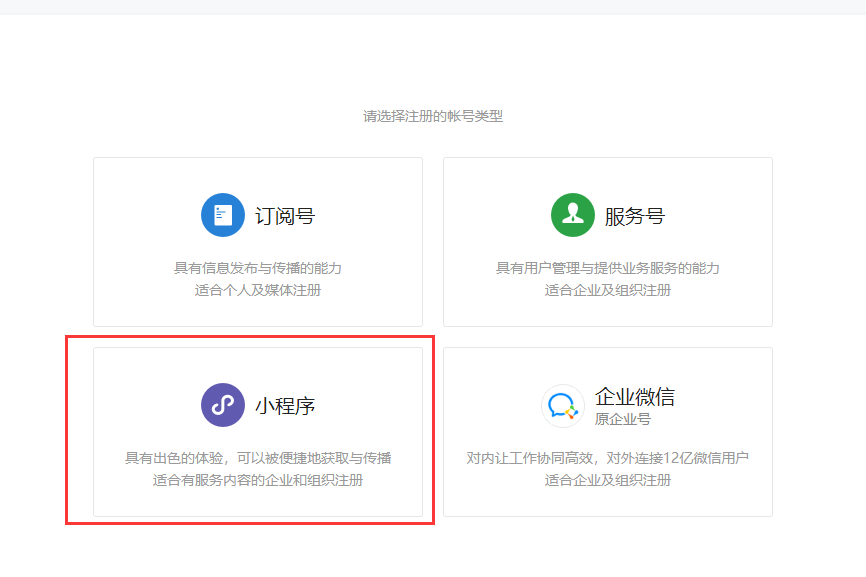This screenshot has height=577, width=866.
Task: Click text 适合有服务内容的企业和组织注册
Action: [x=258, y=480]
